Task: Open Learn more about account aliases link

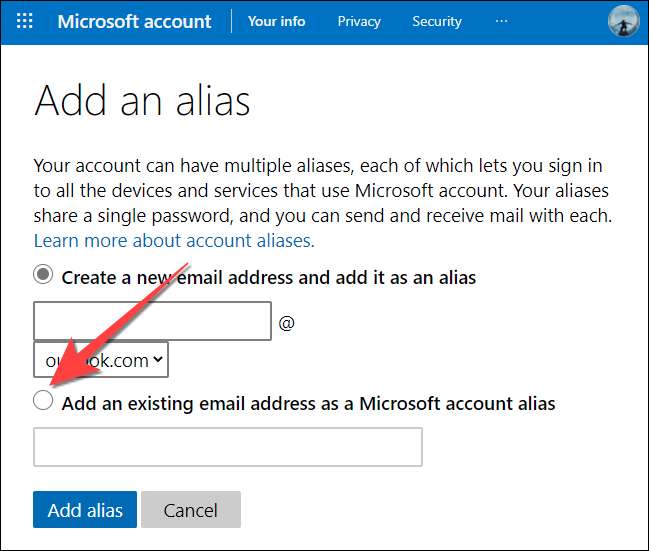Action: [174, 241]
